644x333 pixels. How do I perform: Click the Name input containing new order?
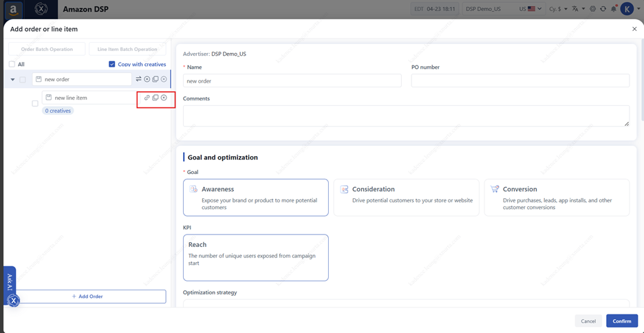coord(292,81)
